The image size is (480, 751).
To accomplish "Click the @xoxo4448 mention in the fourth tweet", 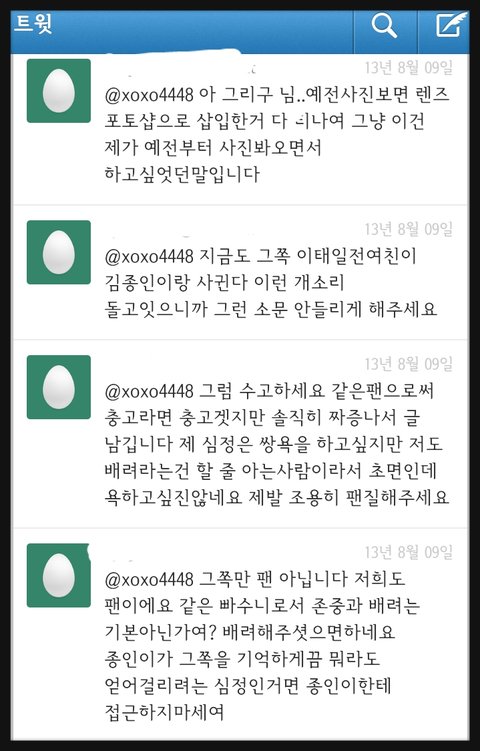I will click(x=149, y=579).
